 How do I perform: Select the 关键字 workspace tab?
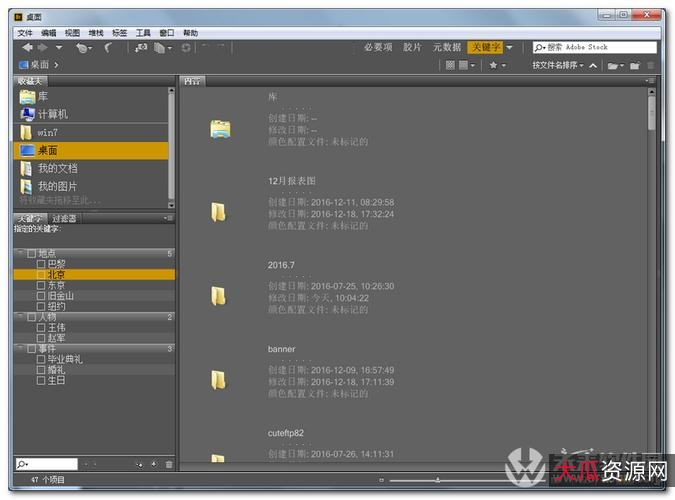pyautogui.click(x=485, y=47)
